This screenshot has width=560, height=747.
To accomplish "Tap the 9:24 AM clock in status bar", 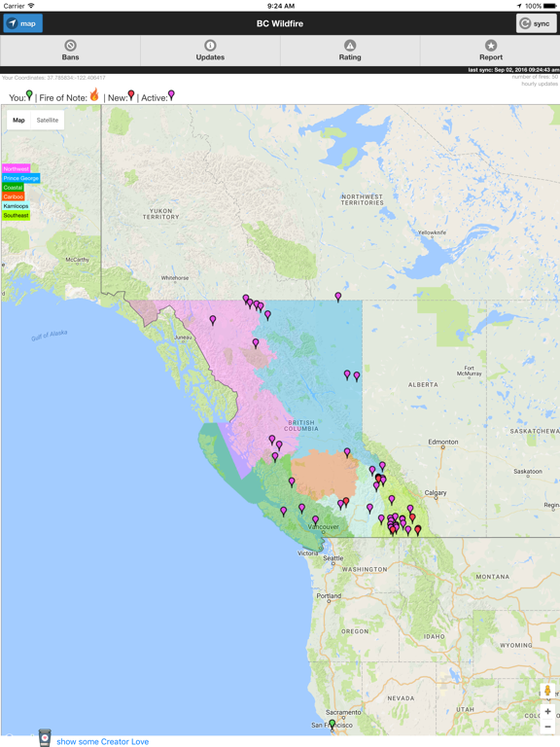I will (280, 6).
